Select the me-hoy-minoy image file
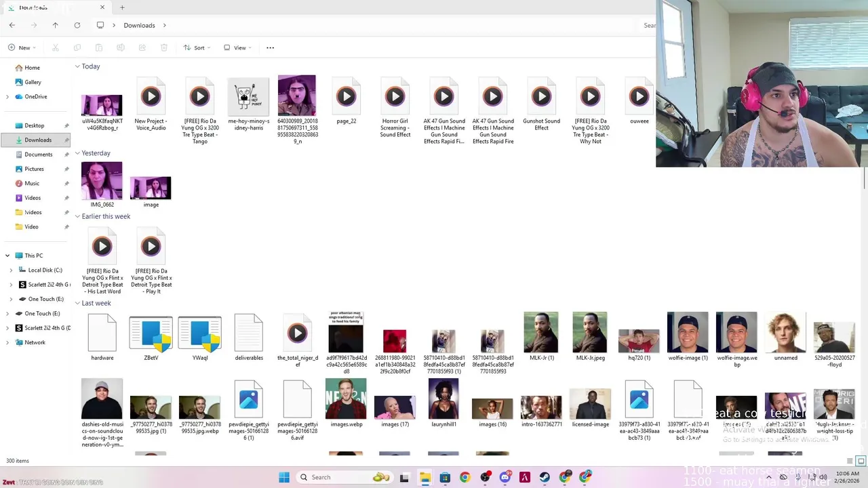This screenshot has height=488, width=868. click(248, 105)
